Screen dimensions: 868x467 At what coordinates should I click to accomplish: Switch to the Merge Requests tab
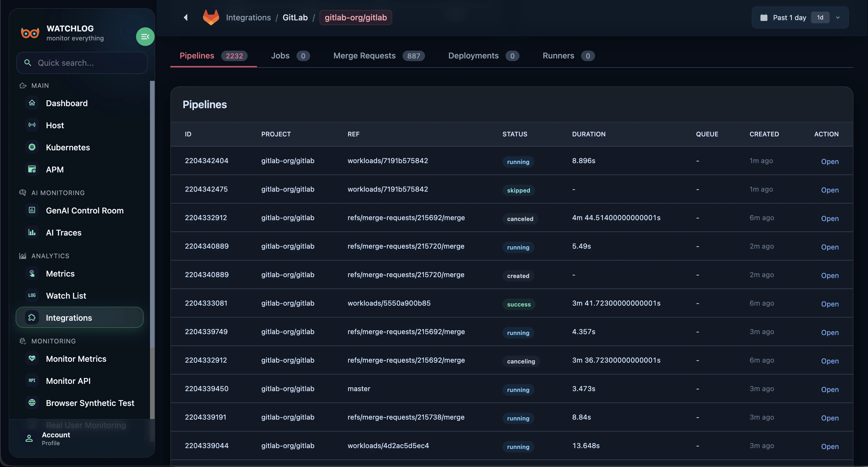point(364,56)
